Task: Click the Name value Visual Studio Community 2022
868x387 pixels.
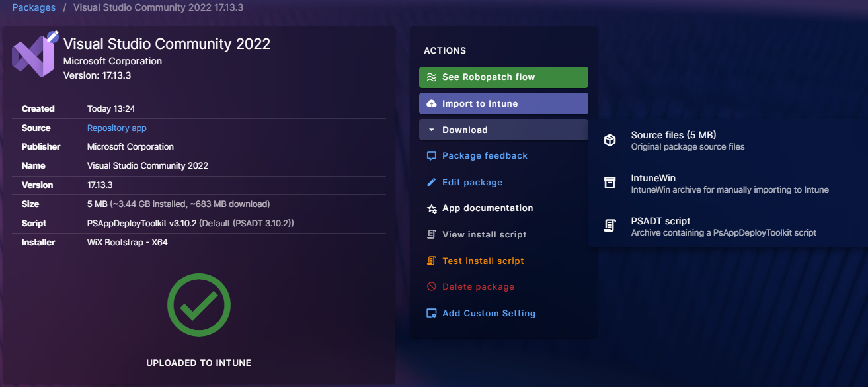Action: (x=147, y=166)
